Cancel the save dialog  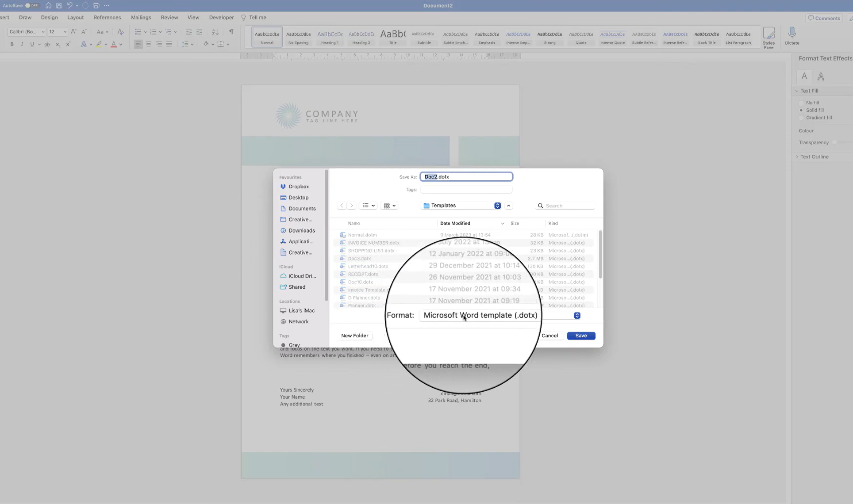tap(549, 336)
